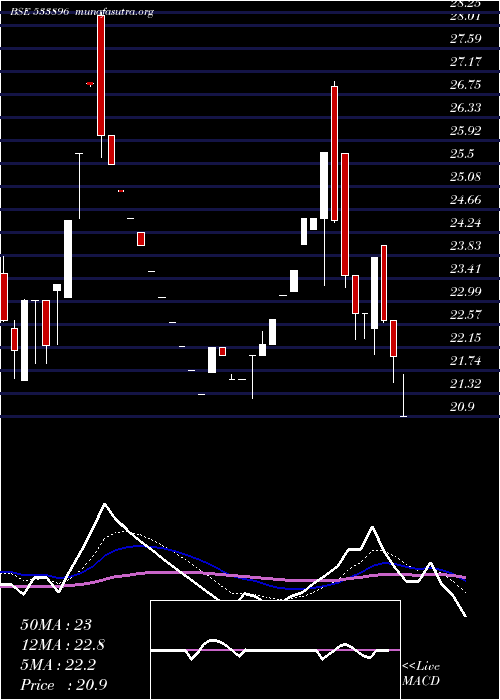
Task: Click the 25.5 price axis label
Action: pyautogui.click(x=462, y=154)
